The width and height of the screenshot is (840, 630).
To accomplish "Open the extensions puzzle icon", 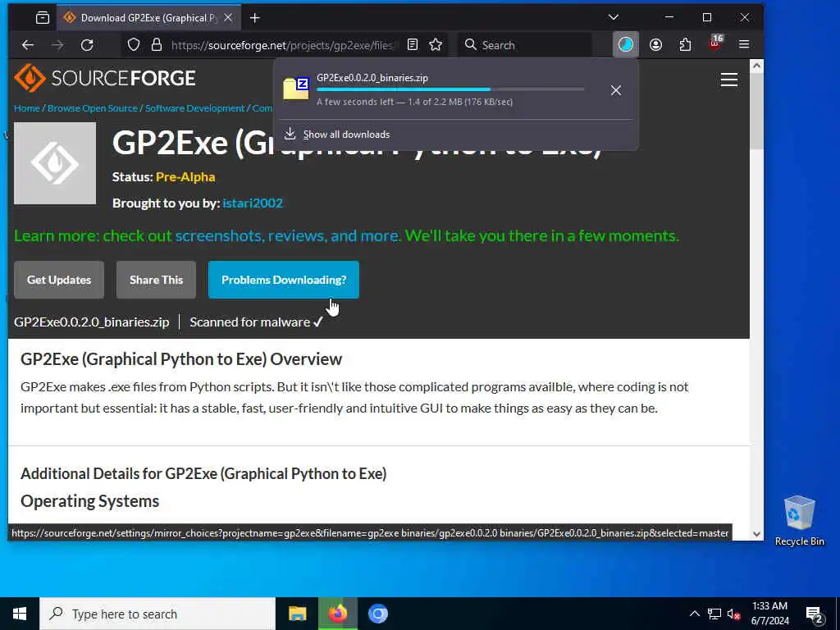I will tap(685, 45).
